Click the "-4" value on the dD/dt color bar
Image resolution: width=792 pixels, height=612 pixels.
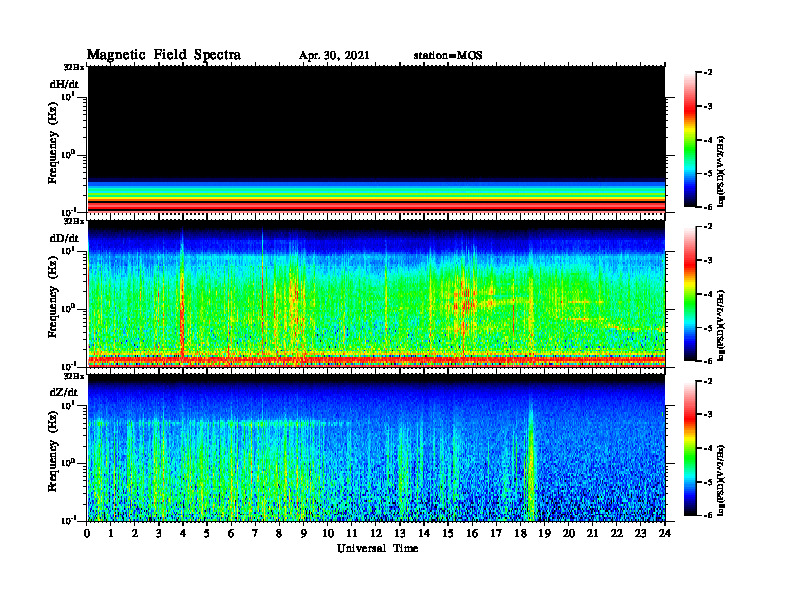coord(708,294)
